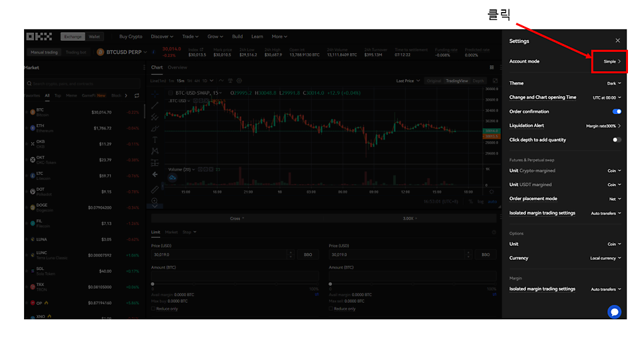Open Unit USDT margined Coin dropdown

click(614, 185)
